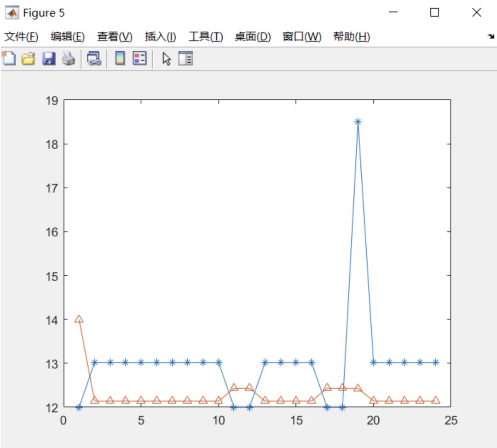Click the dock figure arrow in the menu bar

(x=491, y=36)
